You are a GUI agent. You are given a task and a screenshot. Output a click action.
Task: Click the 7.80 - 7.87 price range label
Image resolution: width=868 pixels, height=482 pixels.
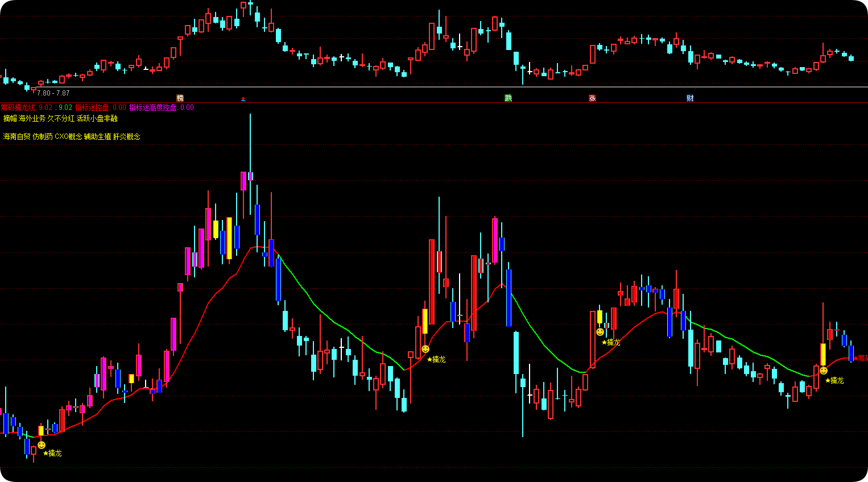pyautogui.click(x=53, y=93)
